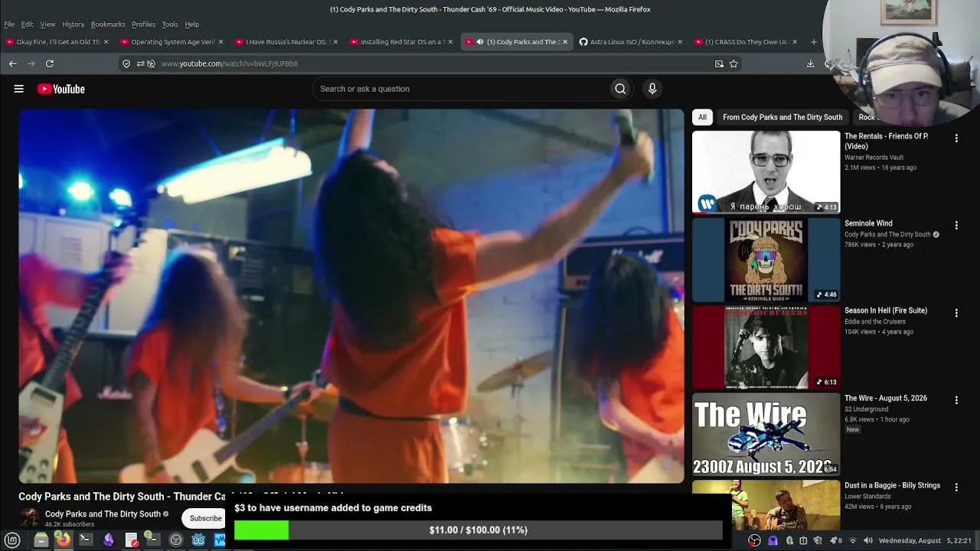
Task: Go back to previous page
Action: point(12,64)
